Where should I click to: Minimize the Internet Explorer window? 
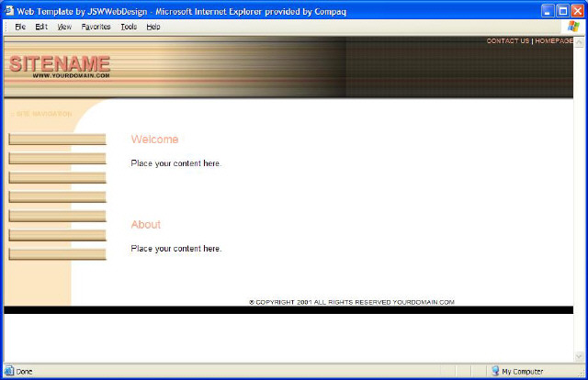546,9
